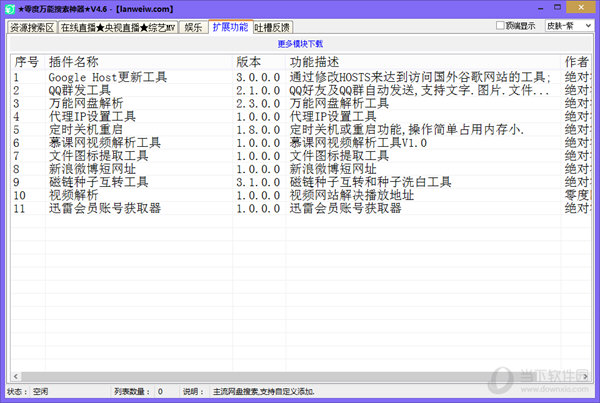Image resolution: width=600 pixels, height=403 pixels.
Task: Click author 零度 in row 10
Action: point(577,195)
